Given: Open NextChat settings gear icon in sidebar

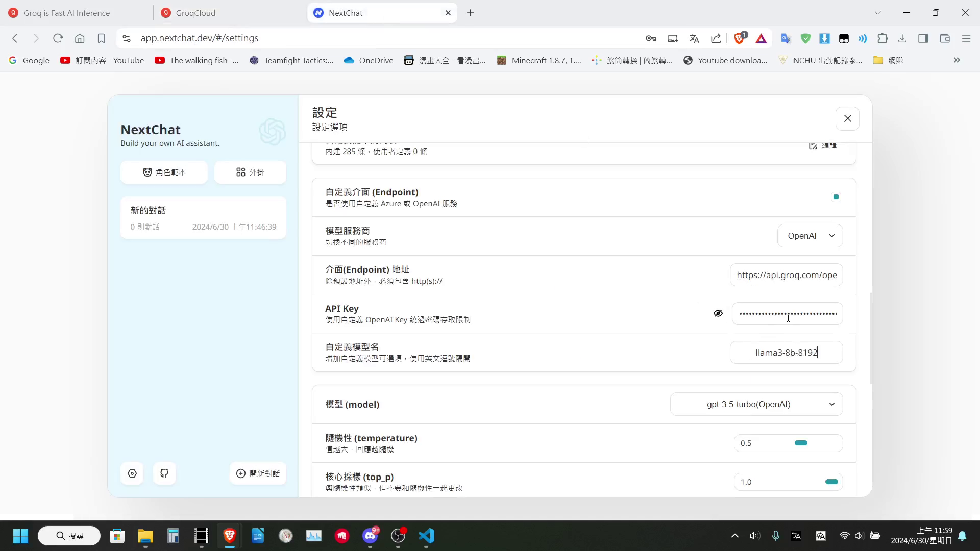Looking at the screenshot, I should tap(132, 473).
